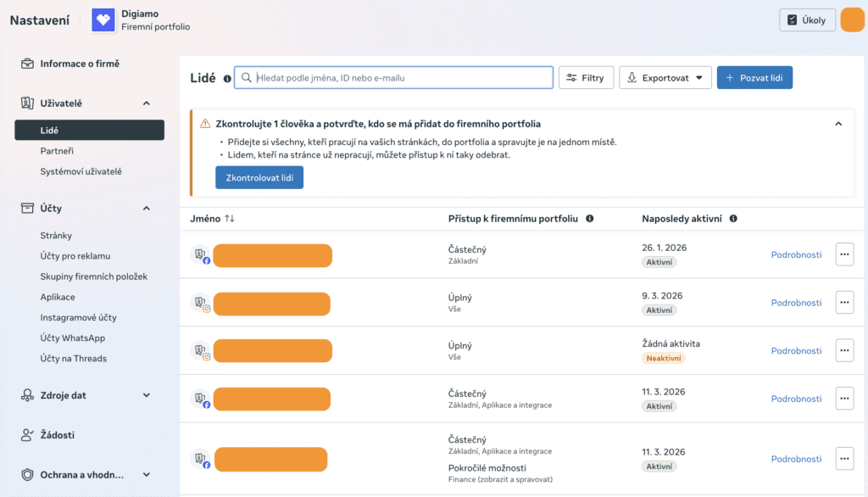
Task: Click the Zkontrolovat lidi button
Action: (259, 177)
